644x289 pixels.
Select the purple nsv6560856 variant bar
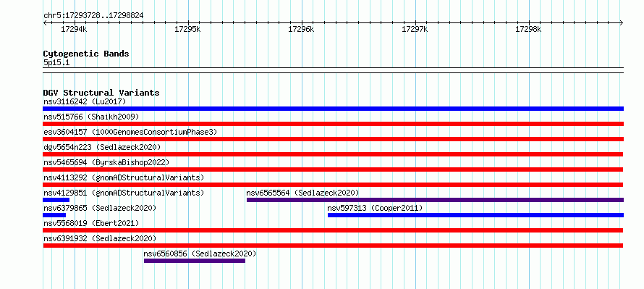[195, 261]
